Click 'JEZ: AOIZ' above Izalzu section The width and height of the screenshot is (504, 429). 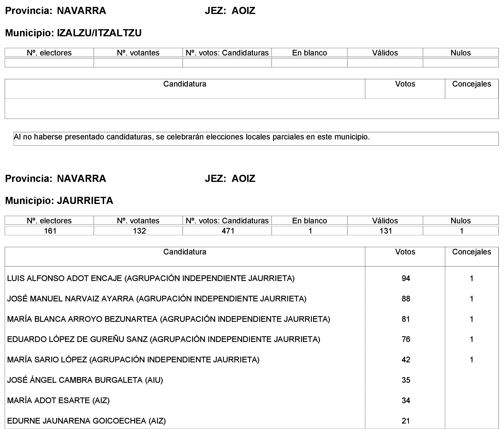point(230,11)
